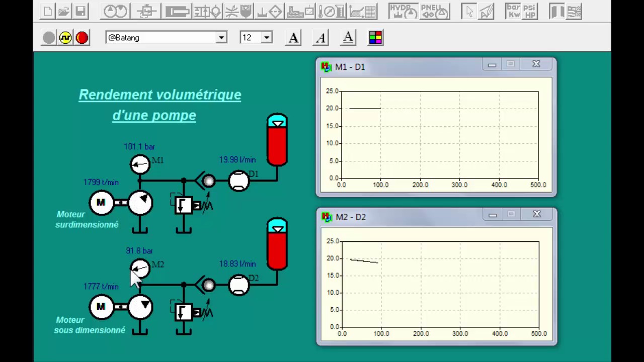Click the 'Moteur sous dimensionné' label
The image size is (644, 362).
click(x=90, y=325)
